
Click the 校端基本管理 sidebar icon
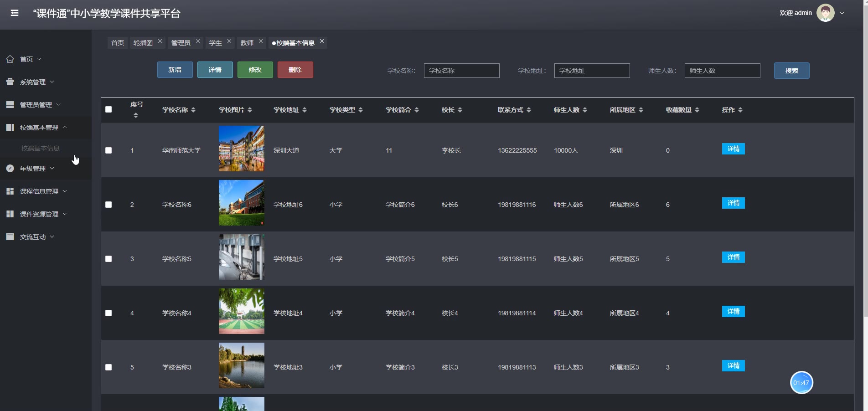(10, 127)
